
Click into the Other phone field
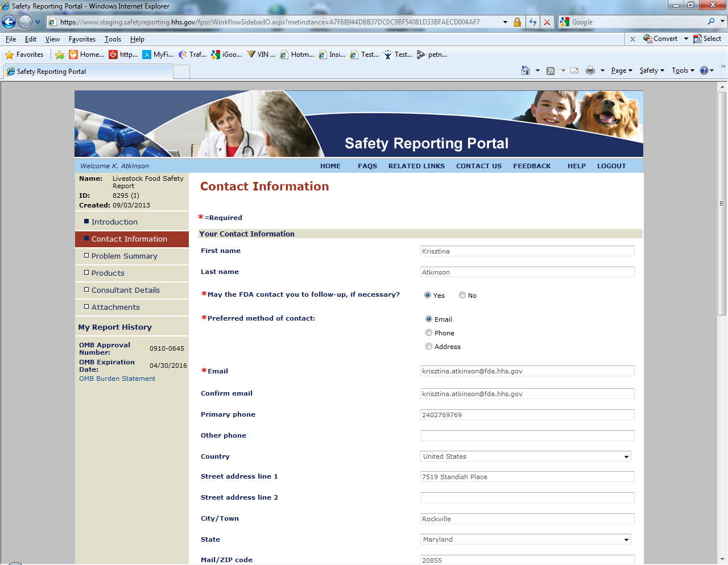pos(527,435)
